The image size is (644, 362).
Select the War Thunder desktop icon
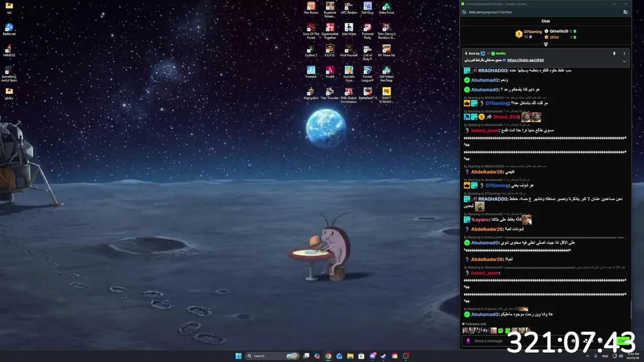tap(330, 94)
